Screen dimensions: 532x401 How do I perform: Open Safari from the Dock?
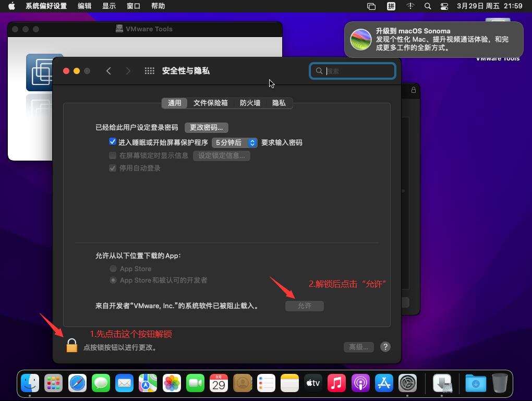(77, 383)
